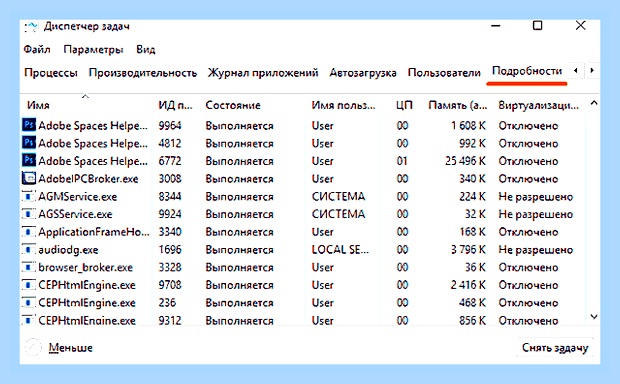Sort by the ЦП column header

pos(404,105)
